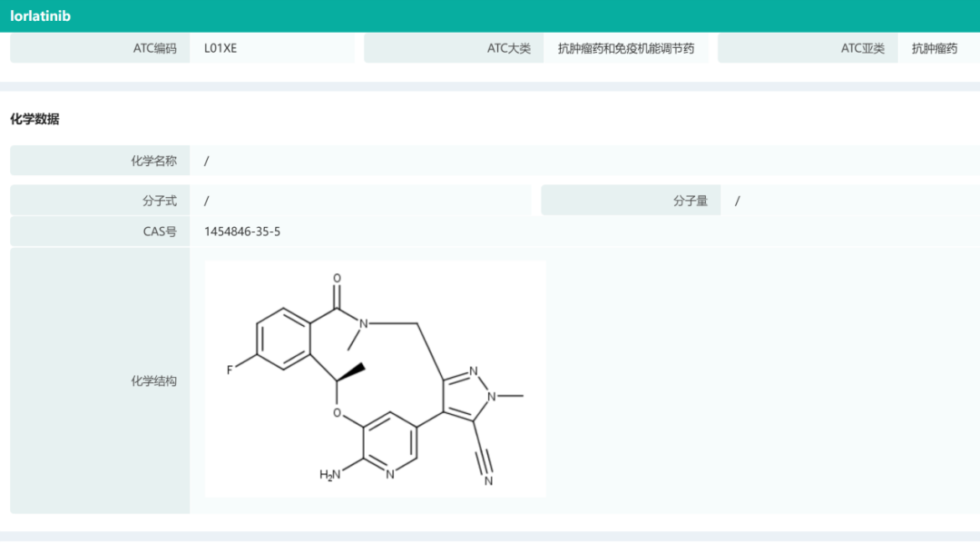Viewport: 980px width, 543px height.
Task: Click the slash under 化学名称 value
Action: [x=207, y=160]
